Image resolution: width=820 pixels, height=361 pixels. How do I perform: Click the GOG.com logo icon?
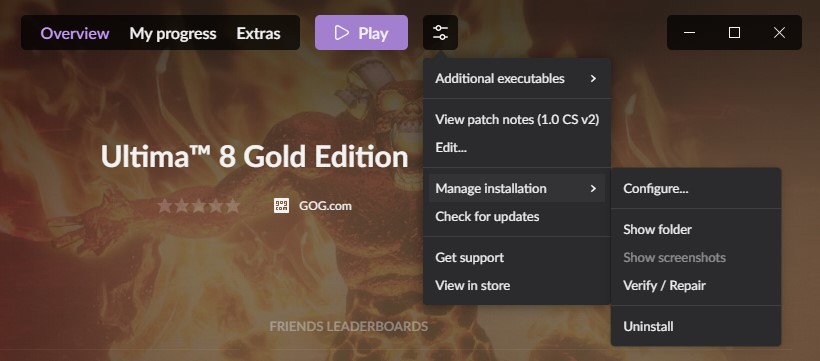click(281, 206)
